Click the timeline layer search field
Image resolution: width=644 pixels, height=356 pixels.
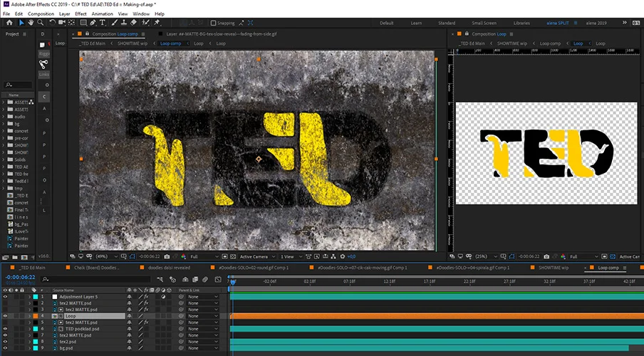coord(95,280)
